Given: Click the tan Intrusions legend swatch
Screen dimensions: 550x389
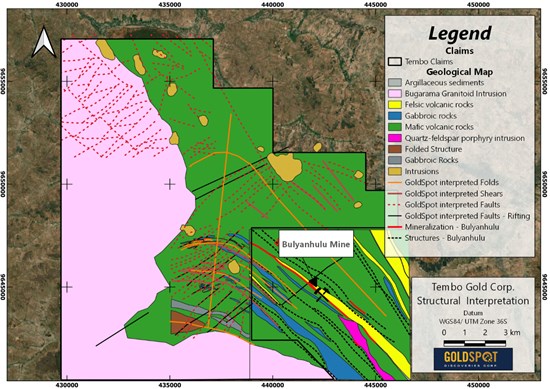Looking at the screenshot, I should pos(395,171).
